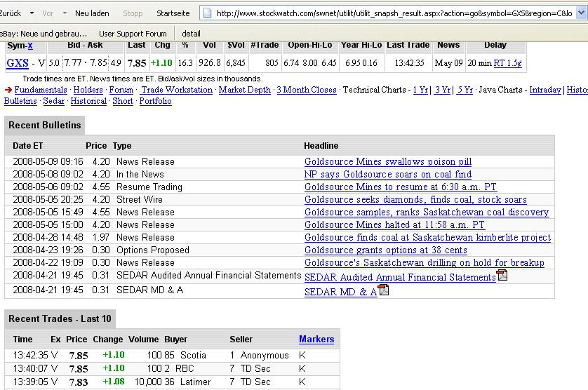
Task: Click the Street Wire type cell
Action: pyautogui.click(x=140, y=199)
